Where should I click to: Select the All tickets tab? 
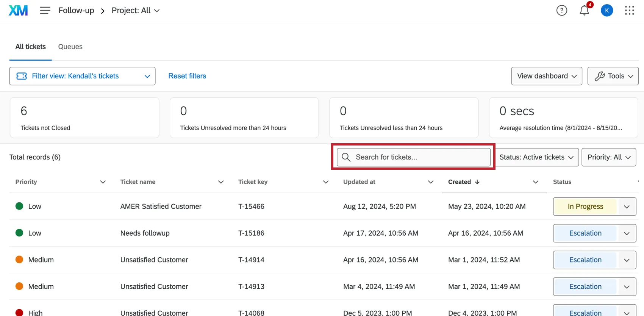[30, 47]
